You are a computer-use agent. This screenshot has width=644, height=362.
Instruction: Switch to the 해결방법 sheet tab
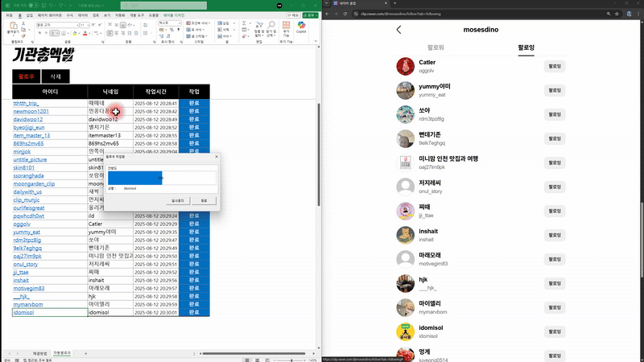pyautogui.click(x=39, y=353)
